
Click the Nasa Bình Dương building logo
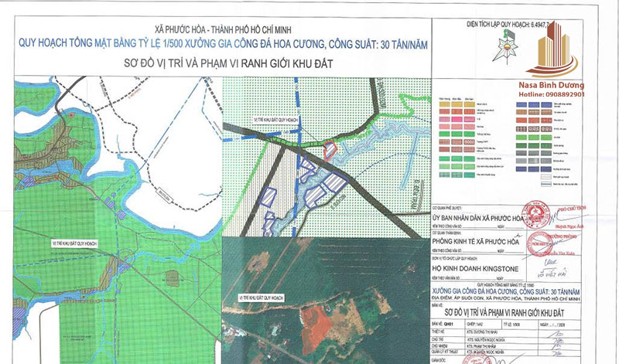(552, 50)
